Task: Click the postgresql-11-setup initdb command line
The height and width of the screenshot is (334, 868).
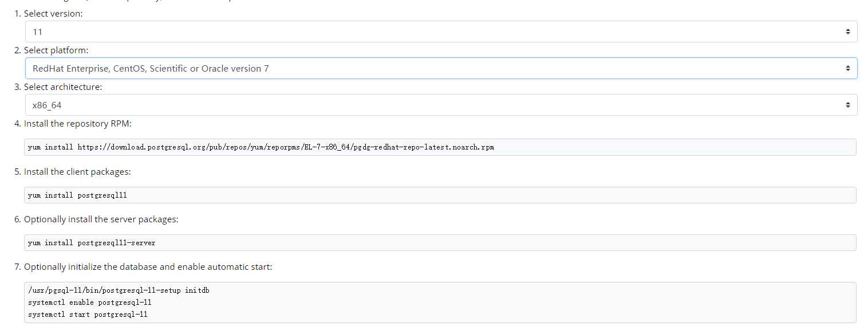Action: point(119,290)
